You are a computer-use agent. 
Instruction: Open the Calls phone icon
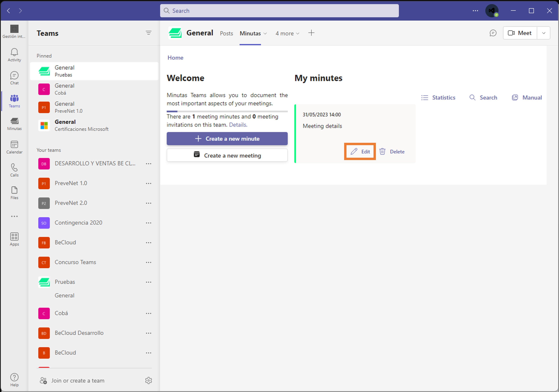click(14, 170)
